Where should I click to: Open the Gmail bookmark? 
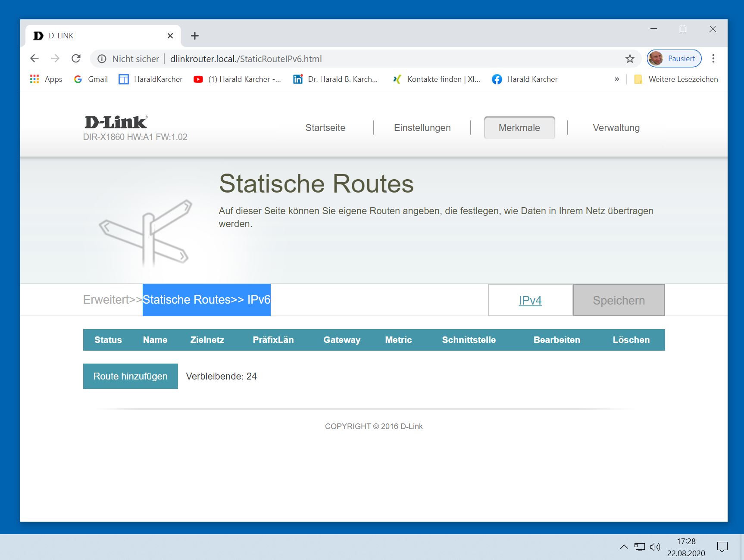pos(91,79)
